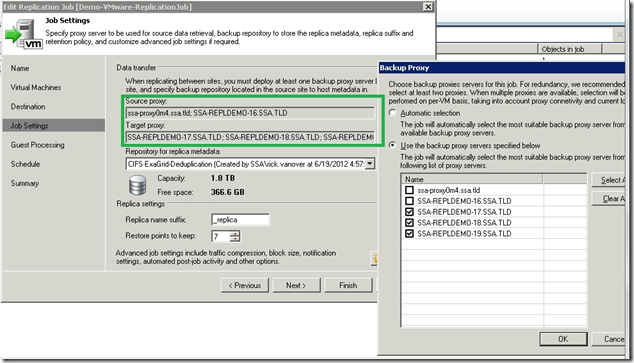Select the Automatic selection radio button
The width and height of the screenshot is (634, 363).
[392, 113]
